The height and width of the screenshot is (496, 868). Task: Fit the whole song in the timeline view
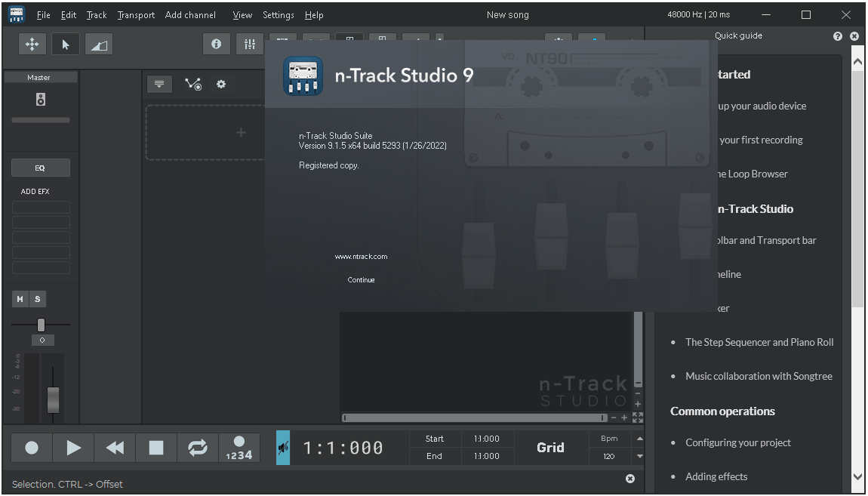638,417
